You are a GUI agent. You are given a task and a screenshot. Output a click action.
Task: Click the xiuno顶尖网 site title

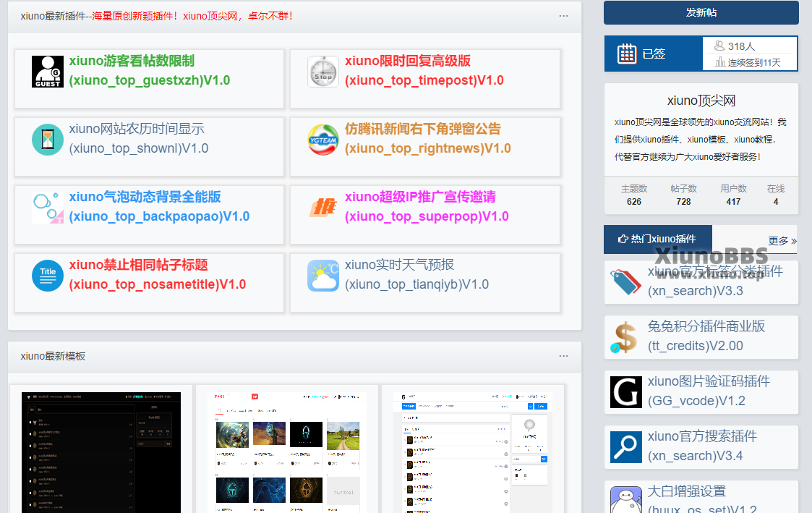click(701, 101)
